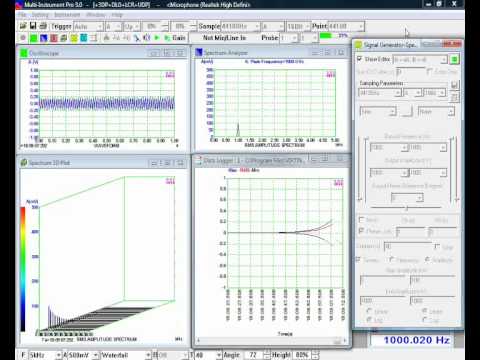Click the Data Logger horizontal scrollbar
Viewport: 480px width, 360px height.
pos(271,340)
